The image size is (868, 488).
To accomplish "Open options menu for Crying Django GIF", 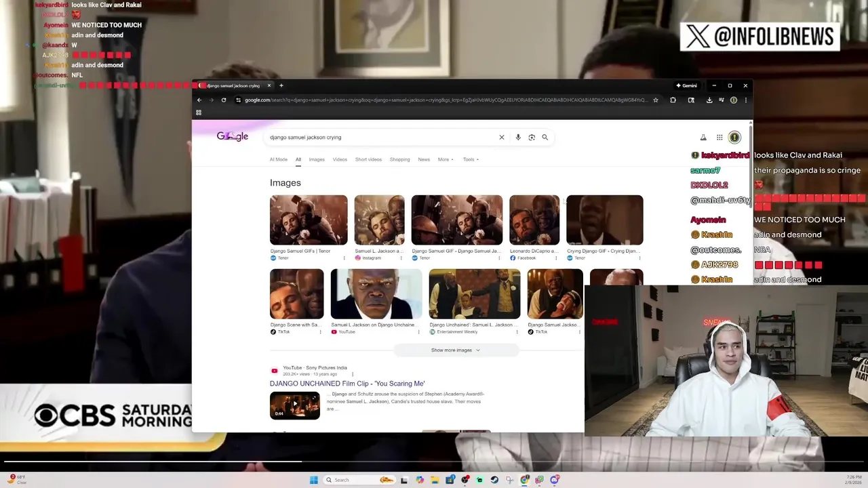I will click(x=639, y=258).
